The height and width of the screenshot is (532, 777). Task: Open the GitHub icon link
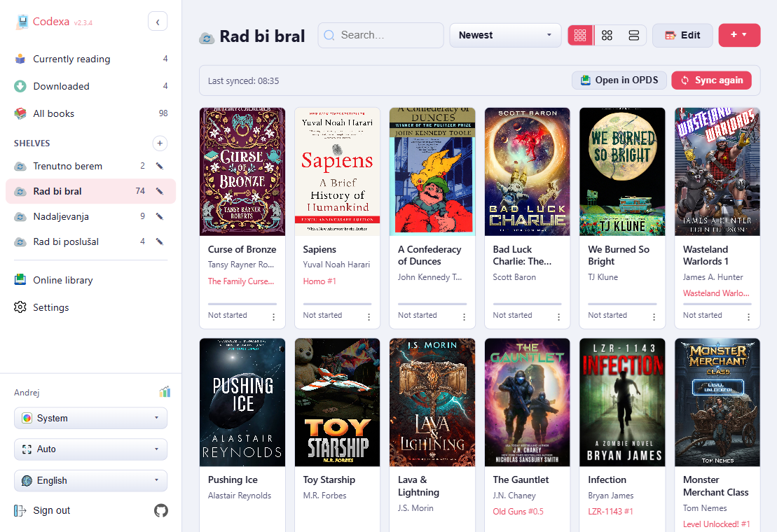coord(161,510)
